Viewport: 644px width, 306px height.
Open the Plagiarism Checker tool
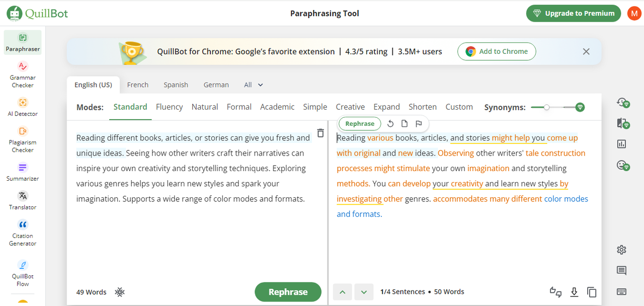click(23, 138)
